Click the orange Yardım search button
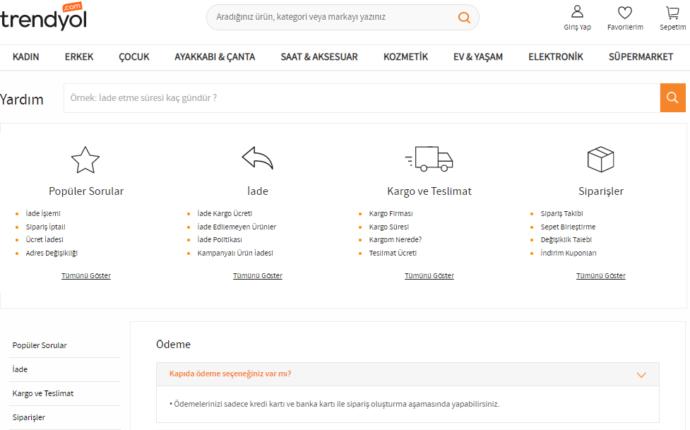The height and width of the screenshot is (430, 690). pyautogui.click(x=672, y=97)
